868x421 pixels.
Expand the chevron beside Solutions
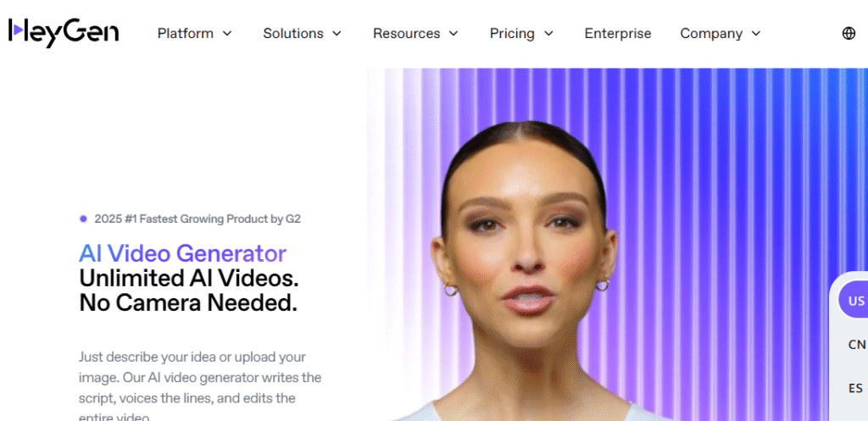tap(337, 33)
